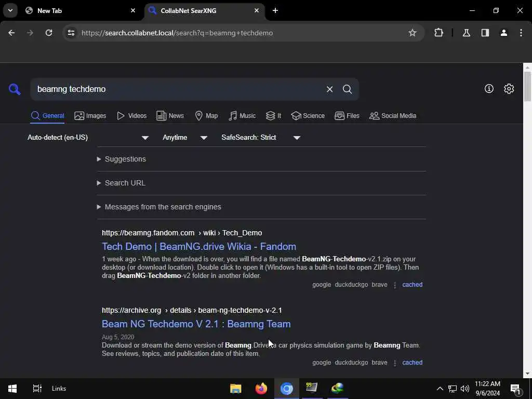Screen dimensions: 532x399
Task: Show hidden system tray icons
Action: tap(440, 389)
